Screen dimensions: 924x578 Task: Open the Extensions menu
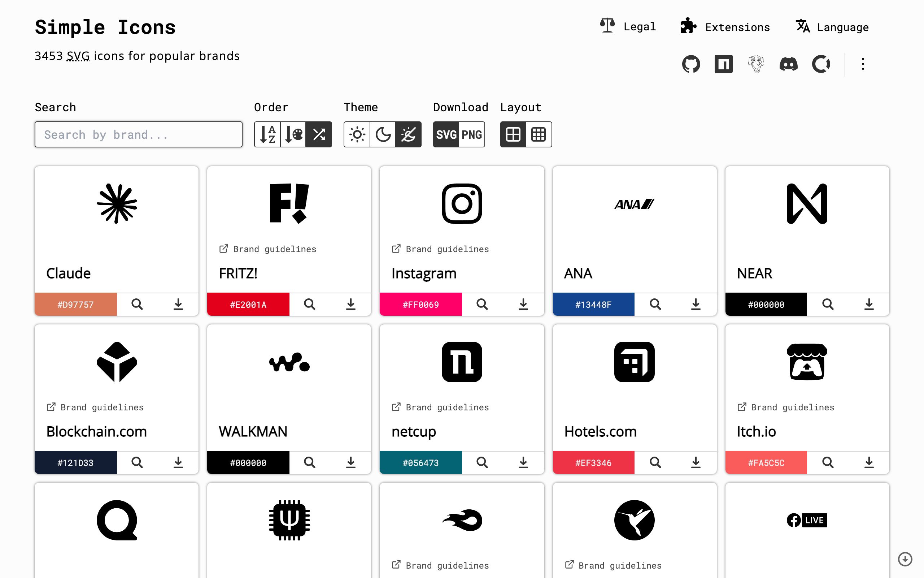[x=725, y=27]
